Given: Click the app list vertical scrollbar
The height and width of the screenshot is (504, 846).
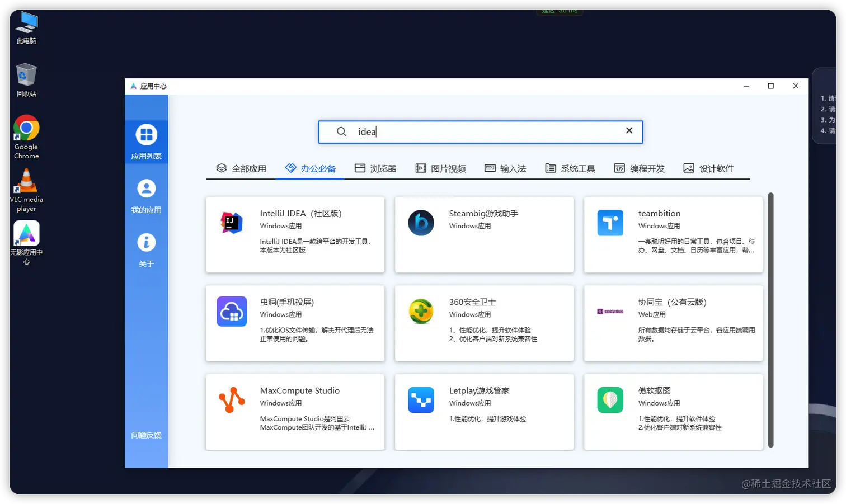Looking at the screenshot, I should coord(770,319).
